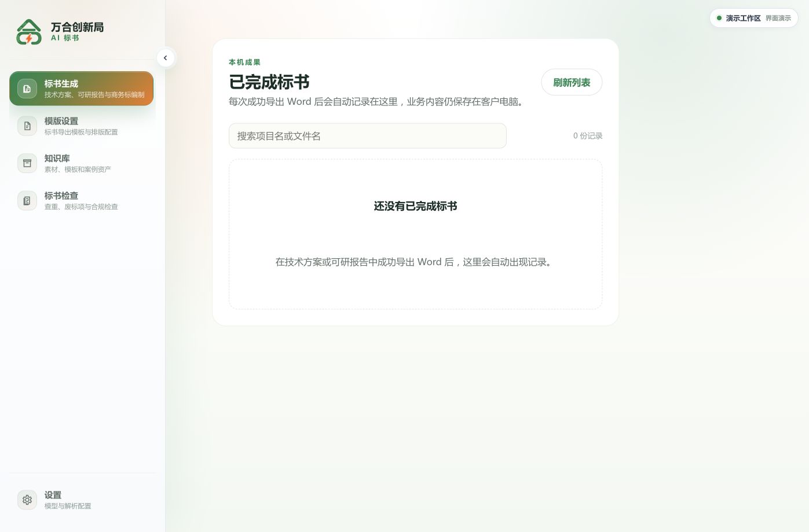Click the 已完成标书 heading

click(x=269, y=82)
